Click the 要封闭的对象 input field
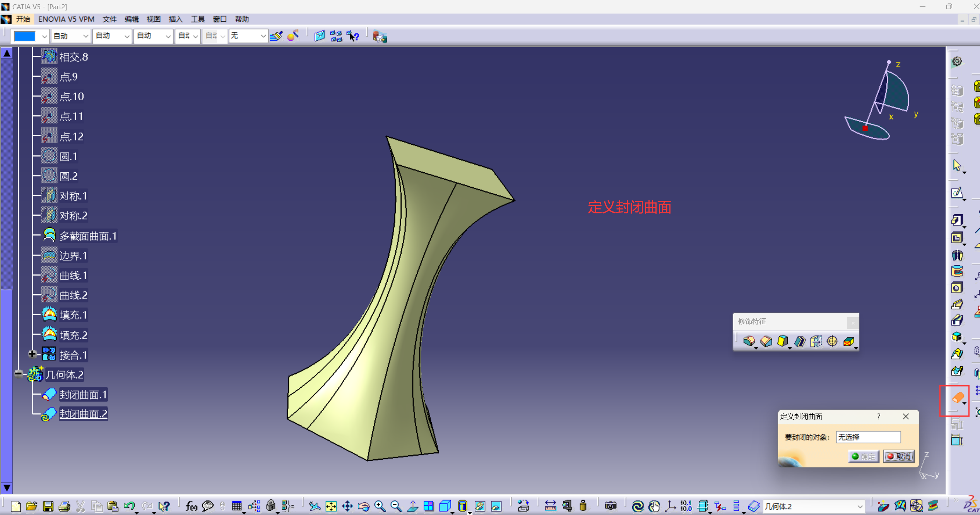 tap(868, 437)
